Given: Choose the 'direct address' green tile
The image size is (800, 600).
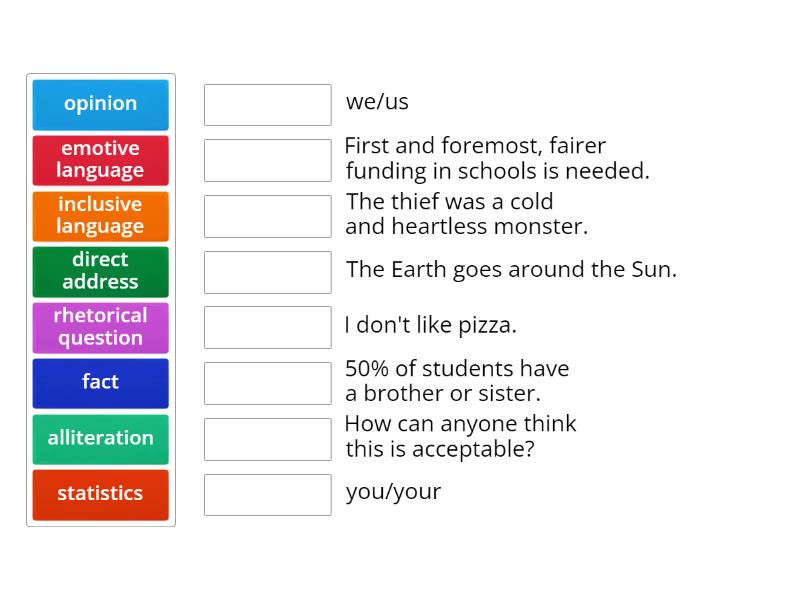Looking at the screenshot, I should point(100,271).
